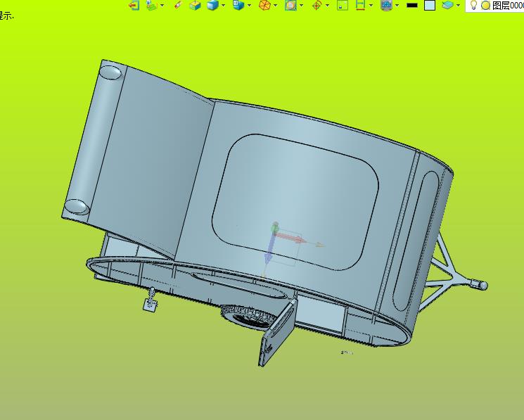Click the monitor display settings icon
524x420 pixels.
click(386, 6)
